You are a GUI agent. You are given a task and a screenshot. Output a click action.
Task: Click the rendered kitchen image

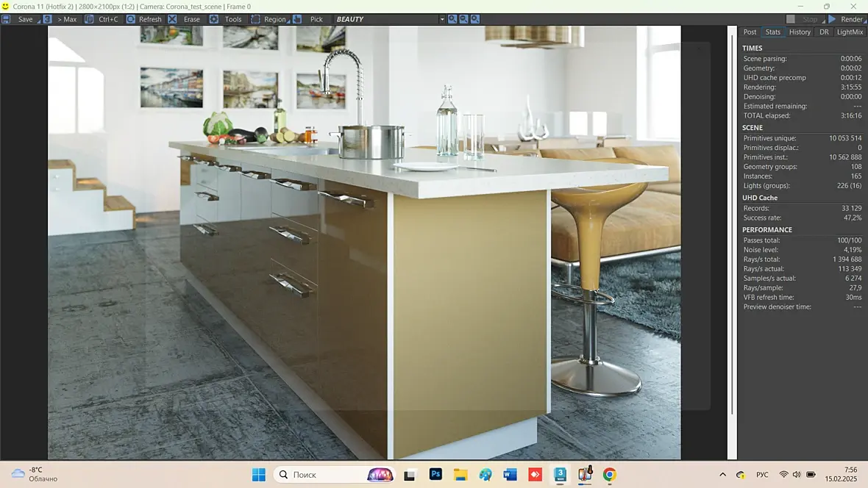coord(364,243)
